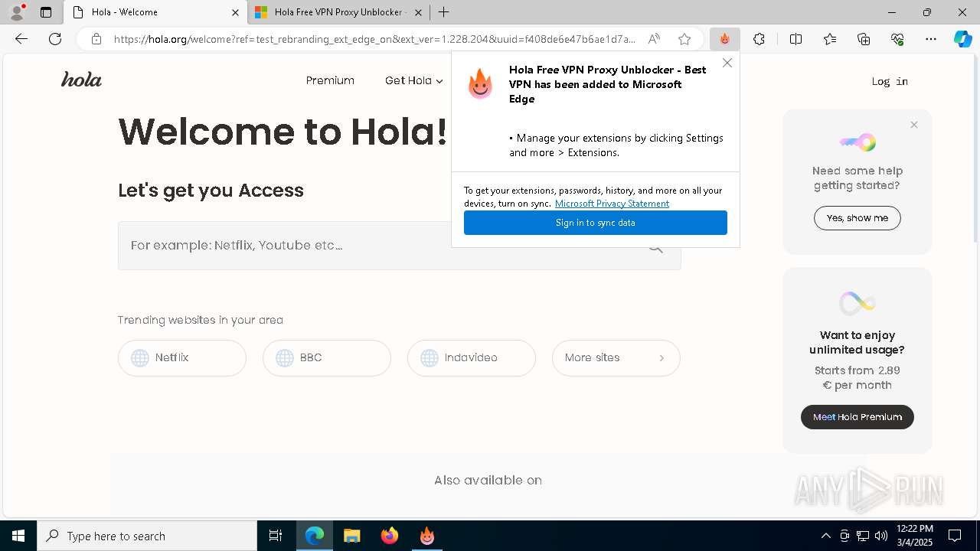Image resolution: width=980 pixels, height=551 pixels.
Task: Click the address bar URL
Action: (374, 39)
